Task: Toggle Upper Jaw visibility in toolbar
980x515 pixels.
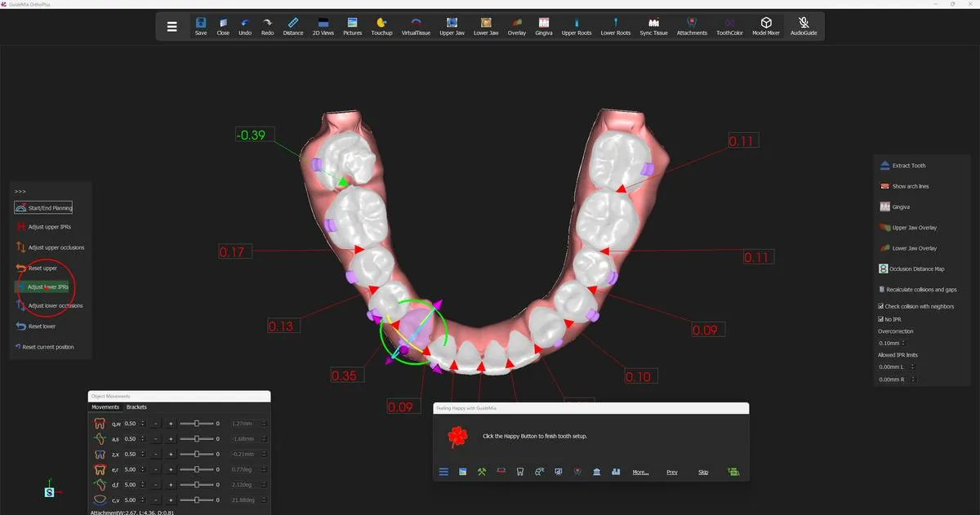Action: click(x=452, y=26)
